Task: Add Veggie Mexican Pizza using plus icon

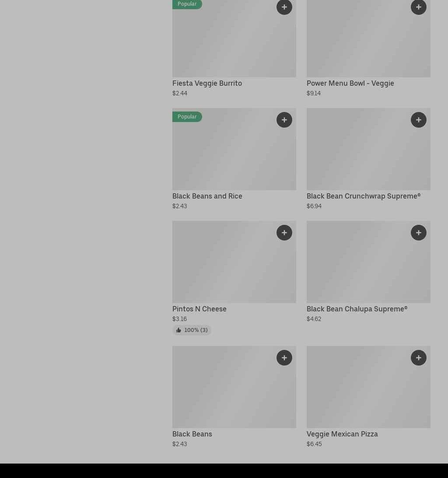Action: (418, 358)
